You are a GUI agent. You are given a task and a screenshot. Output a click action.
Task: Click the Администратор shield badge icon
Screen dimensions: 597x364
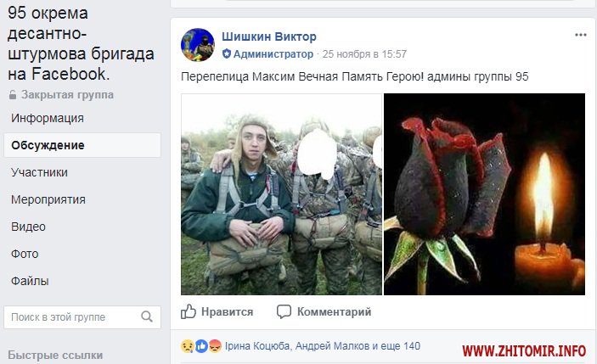click(x=227, y=53)
